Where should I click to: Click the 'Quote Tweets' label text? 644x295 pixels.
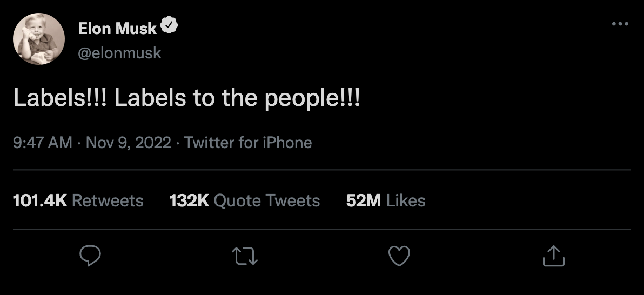267,201
